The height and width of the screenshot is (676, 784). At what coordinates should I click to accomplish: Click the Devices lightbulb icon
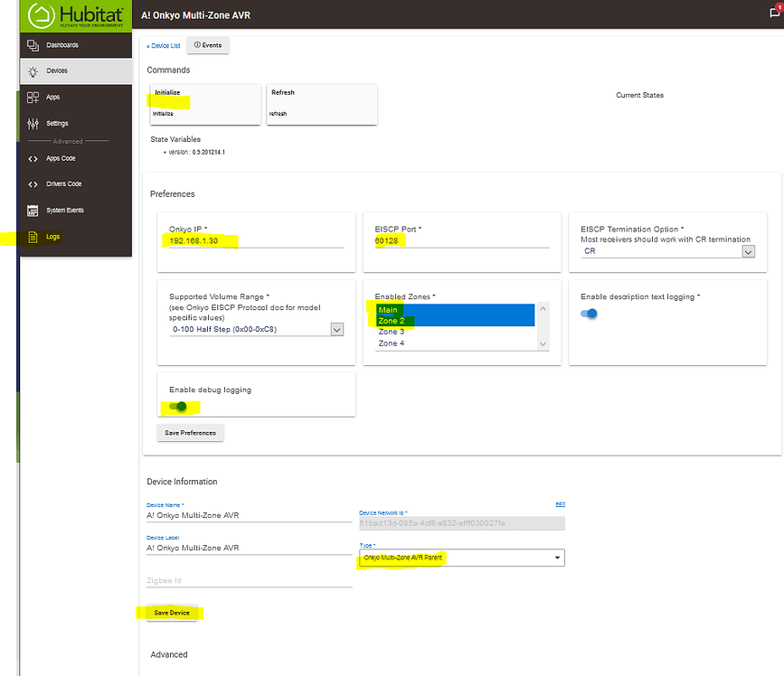coord(33,71)
